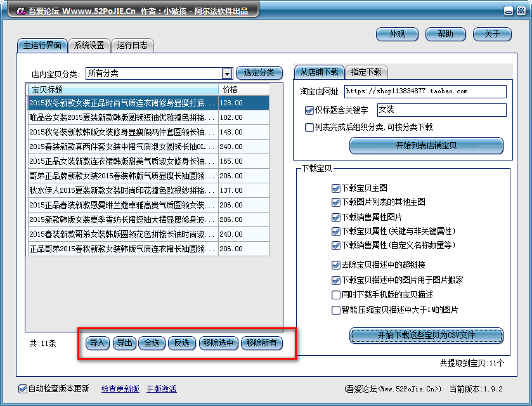
Task: Switch to 运行日志 tab
Action: (x=133, y=46)
